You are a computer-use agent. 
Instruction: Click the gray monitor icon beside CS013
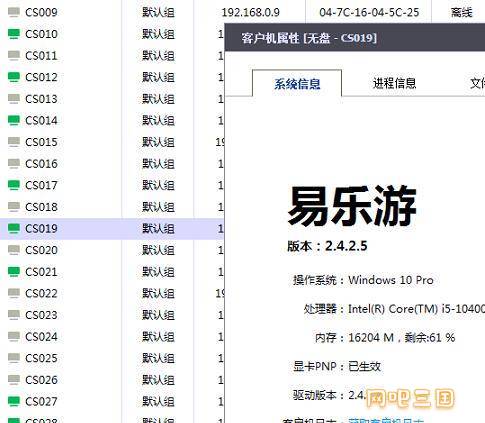point(14,99)
